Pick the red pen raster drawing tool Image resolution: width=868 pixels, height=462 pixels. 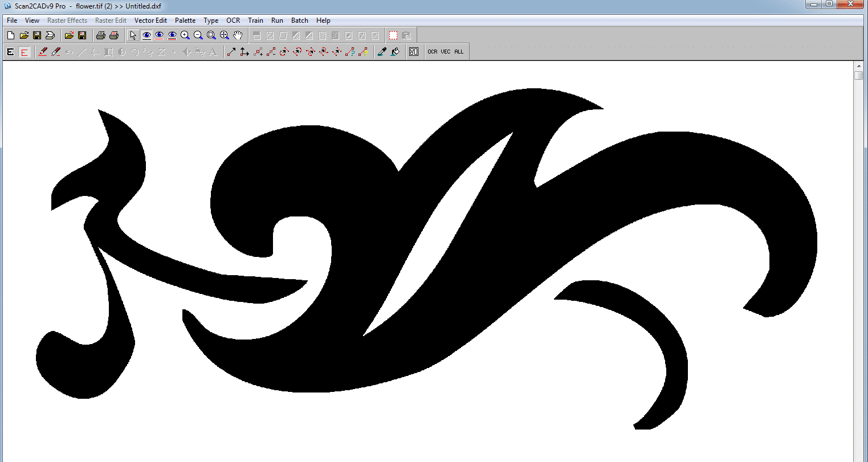point(42,51)
